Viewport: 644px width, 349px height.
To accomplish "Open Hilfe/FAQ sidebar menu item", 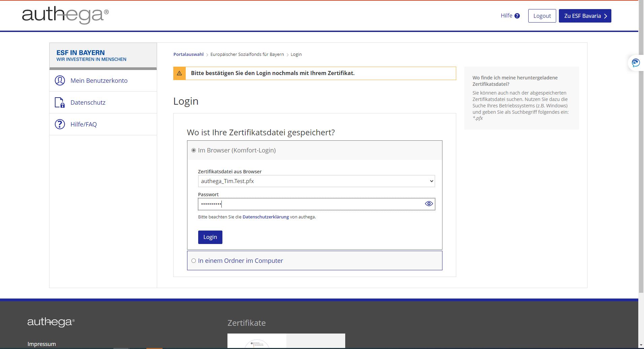I will pos(103,124).
